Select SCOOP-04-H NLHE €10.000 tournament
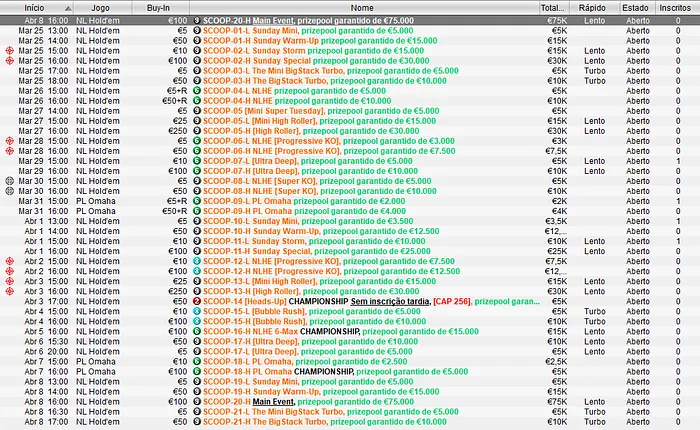The height and width of the screenshot is (430, 700). pos(350,101)
